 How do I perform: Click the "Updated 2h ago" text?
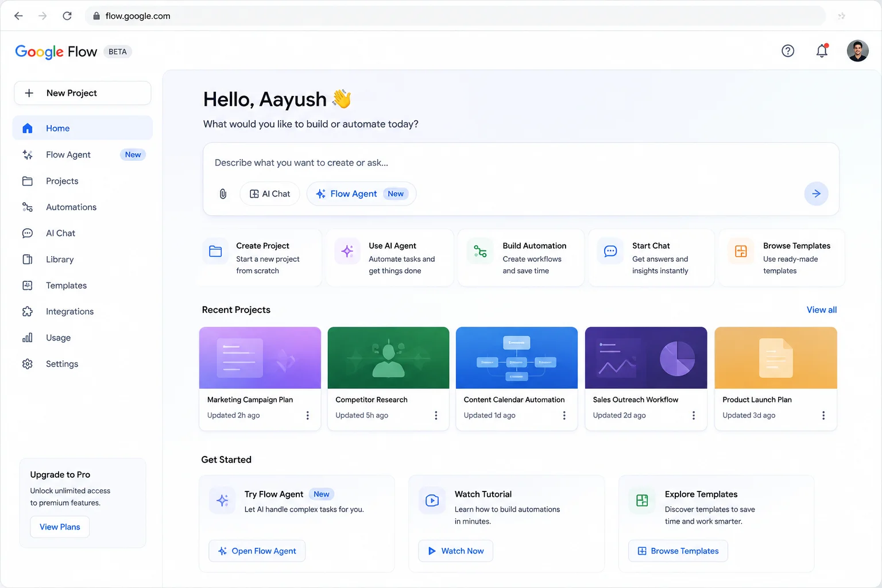pos(233,415)
